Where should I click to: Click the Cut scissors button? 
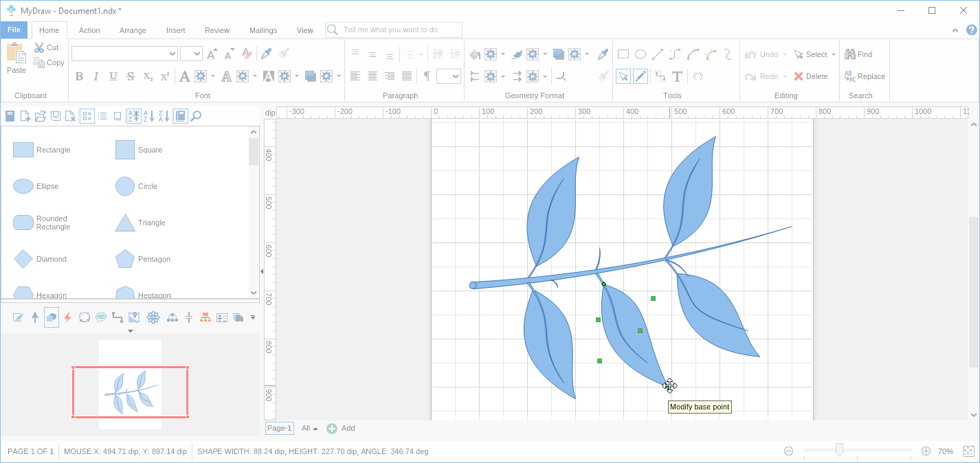[47, 47]
